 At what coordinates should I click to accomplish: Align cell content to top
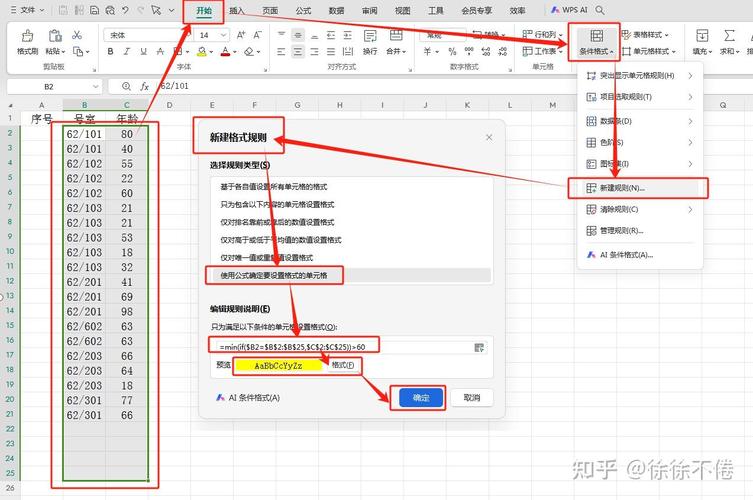pos(281,35)
